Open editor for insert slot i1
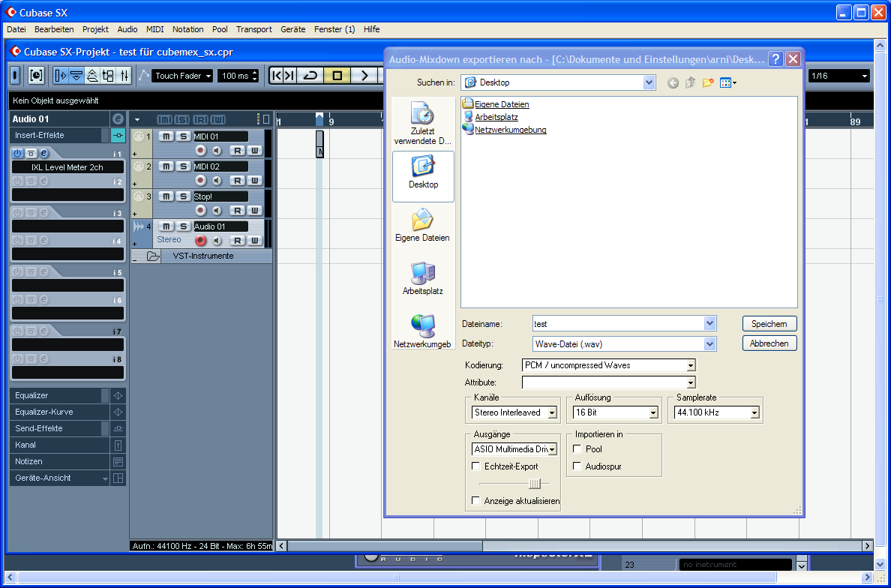This screenshot has height=588, width=891. click(x=43, y=154)
